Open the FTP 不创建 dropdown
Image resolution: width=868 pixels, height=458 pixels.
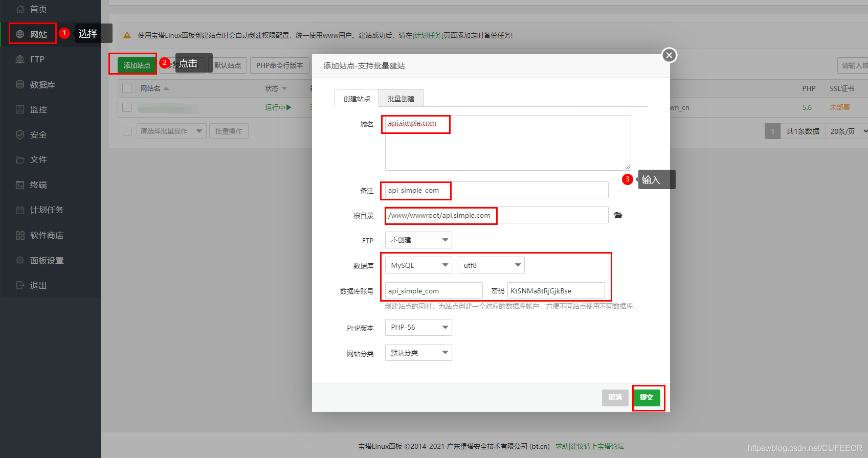coord(418,240)
